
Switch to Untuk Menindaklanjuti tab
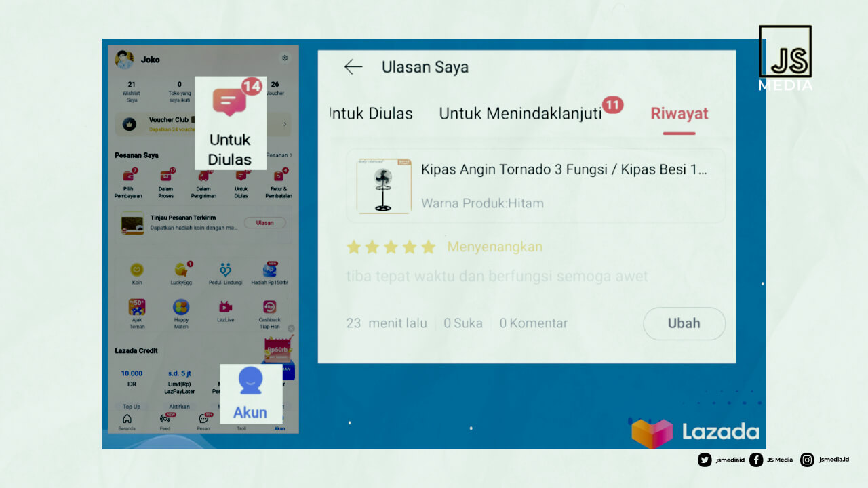tap(520, 113)
